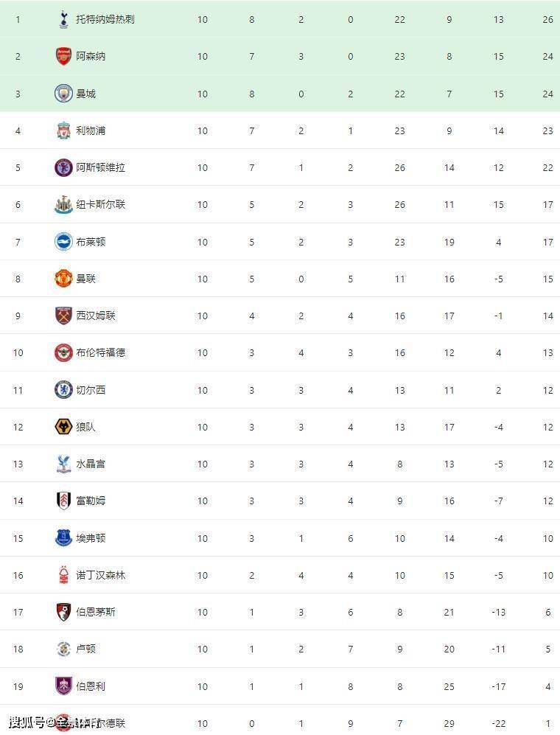560x735 pixels.
Task: Click the West Ham United crest
Action: [63, 316]
